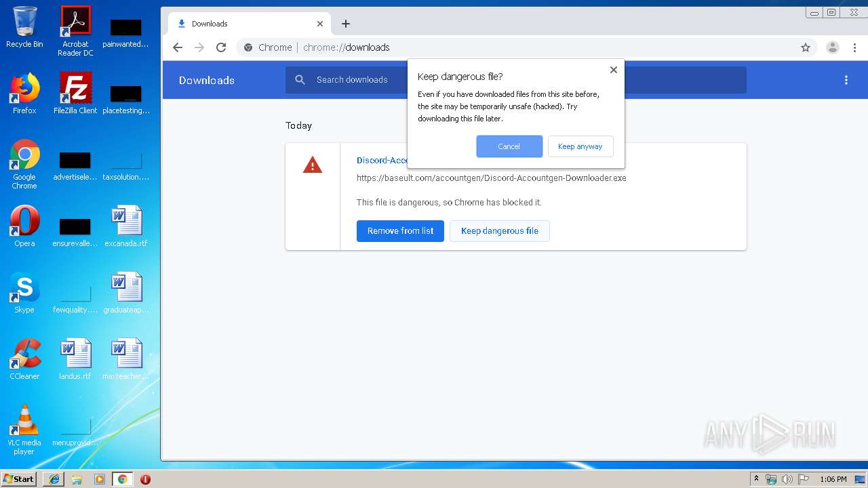This screenshot has width=868, height=488.
Task: Open the Chrome profile avatar
Action: pos(833,47)
